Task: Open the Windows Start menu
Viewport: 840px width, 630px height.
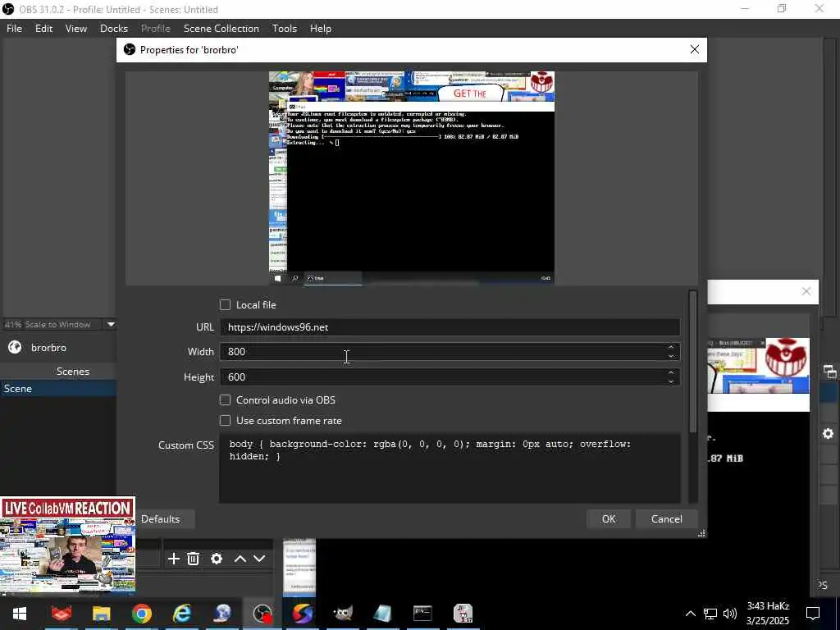Action: [x=20, y=614]
